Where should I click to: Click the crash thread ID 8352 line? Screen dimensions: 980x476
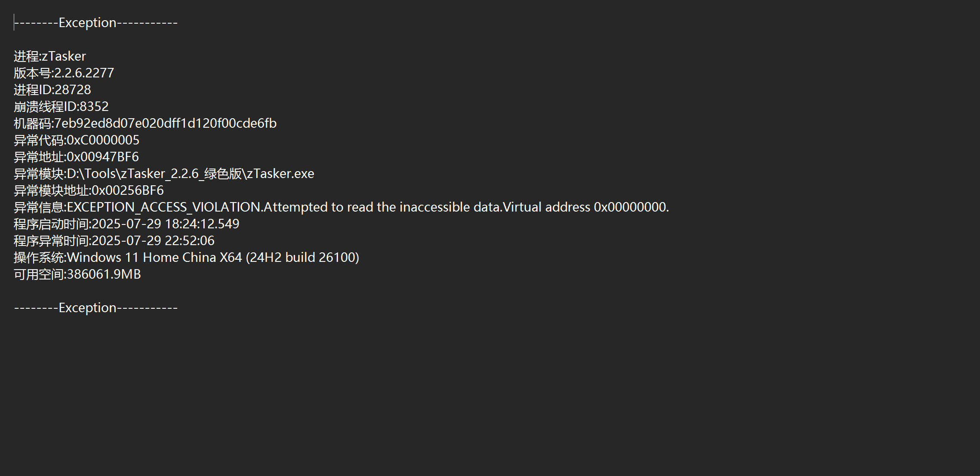click(61, 106)
